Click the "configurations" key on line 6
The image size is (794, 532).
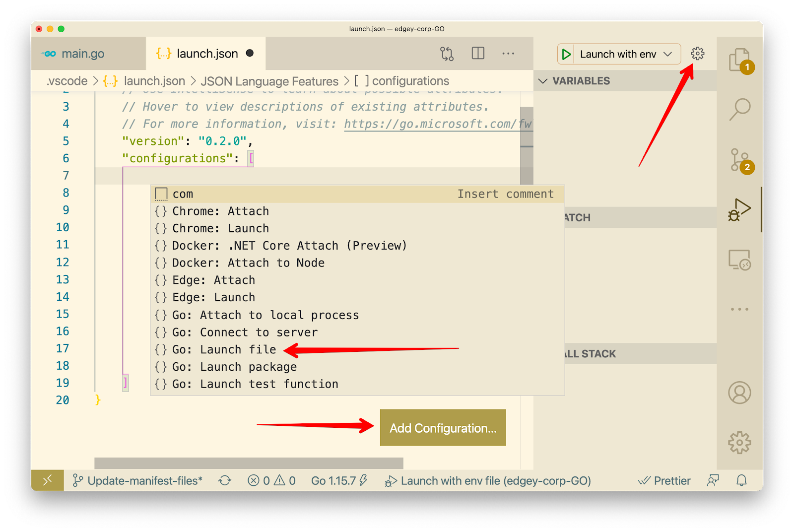pyautogui.click(x=178, y=159)
